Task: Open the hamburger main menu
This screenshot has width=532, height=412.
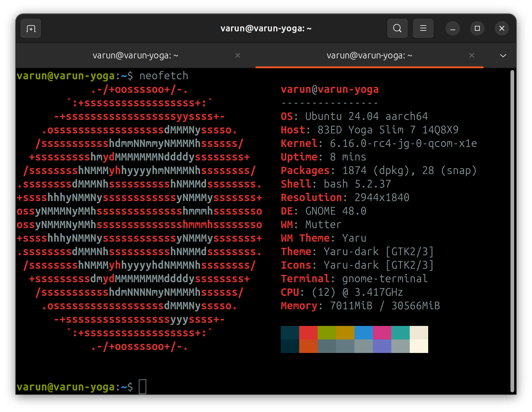Action: (423, 28)
